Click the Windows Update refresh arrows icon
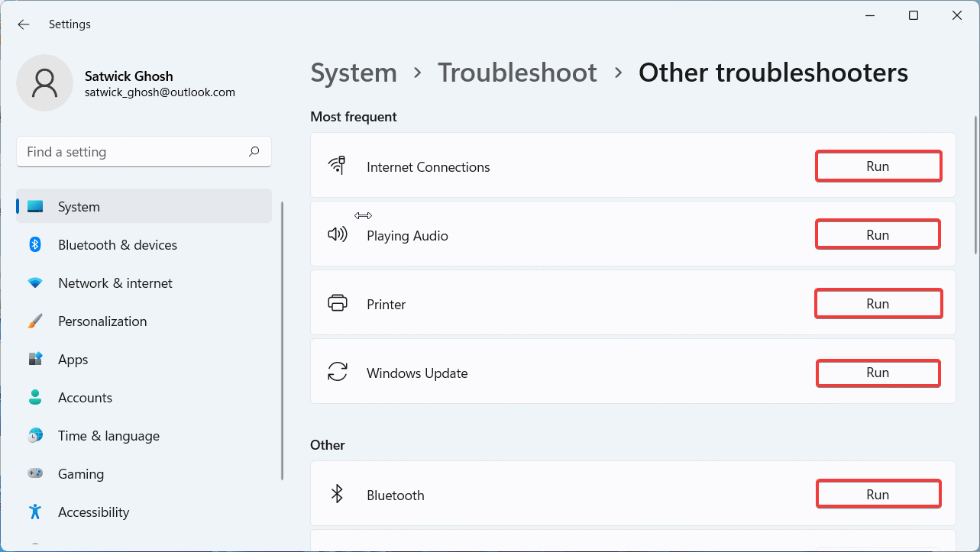 (x=337, y=372)
